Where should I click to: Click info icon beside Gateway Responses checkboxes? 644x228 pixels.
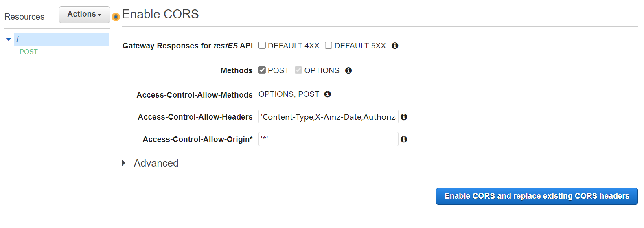pyautogui.click(x=395, y=46)
